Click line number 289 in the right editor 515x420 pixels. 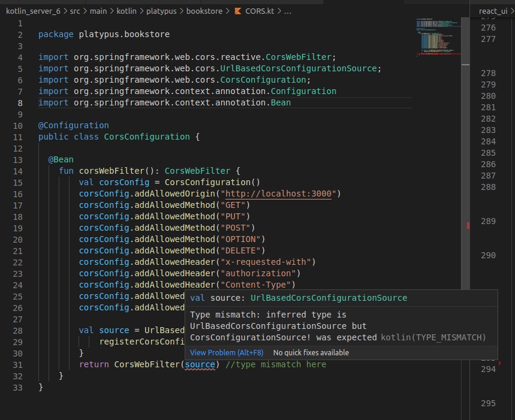tap(488, 221)
